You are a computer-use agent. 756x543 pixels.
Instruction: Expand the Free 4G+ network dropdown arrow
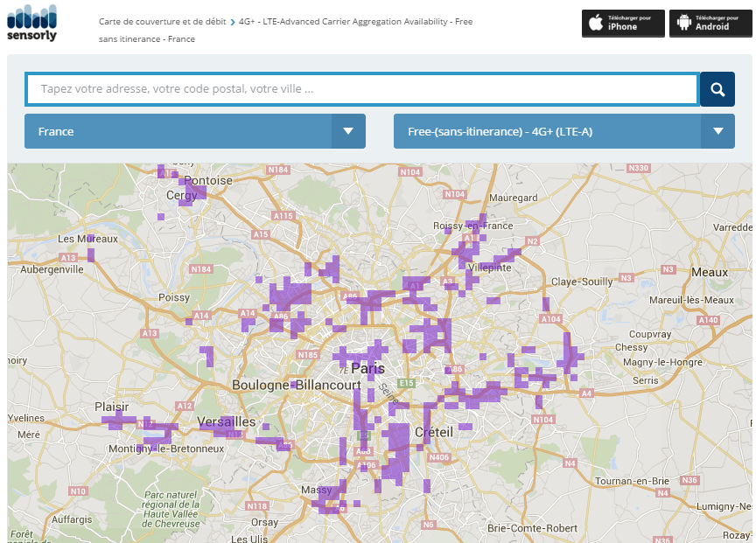pyautogui.click(x=717, y=131)
